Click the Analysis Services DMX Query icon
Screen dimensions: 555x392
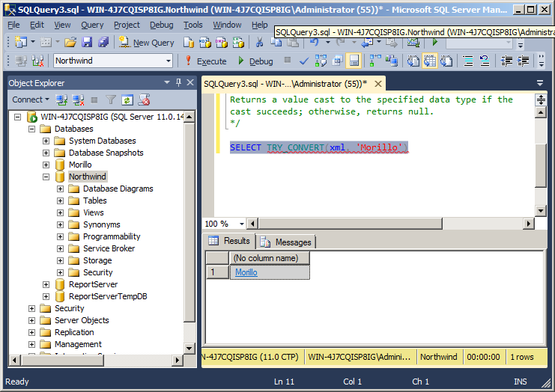[222, 43]
